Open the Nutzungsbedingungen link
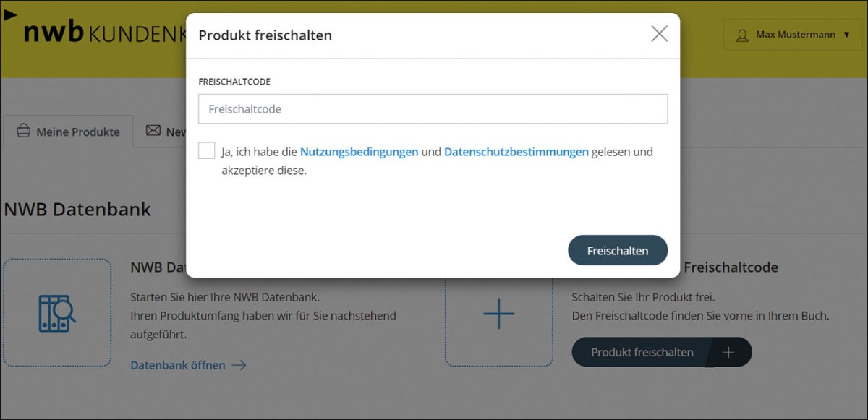The width and height of the screenshot is (868, 420). point(359,152)
